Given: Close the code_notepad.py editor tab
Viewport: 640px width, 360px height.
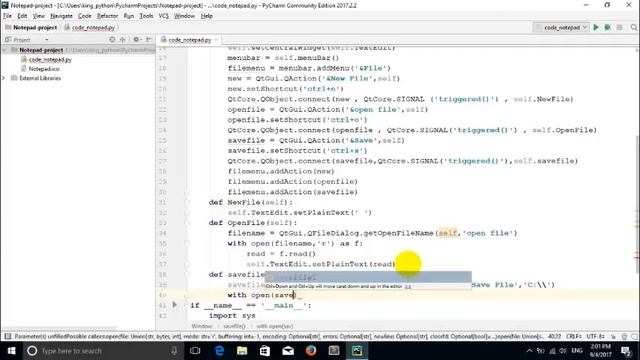Looking at the screenshot, I should 216,40.
